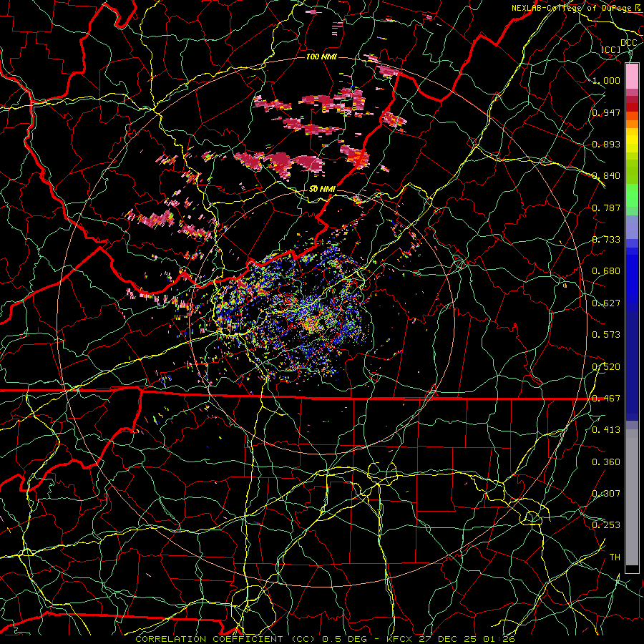Select the 0.893 scale value
This screenshot has height=644, width=644.
[606, 144]
